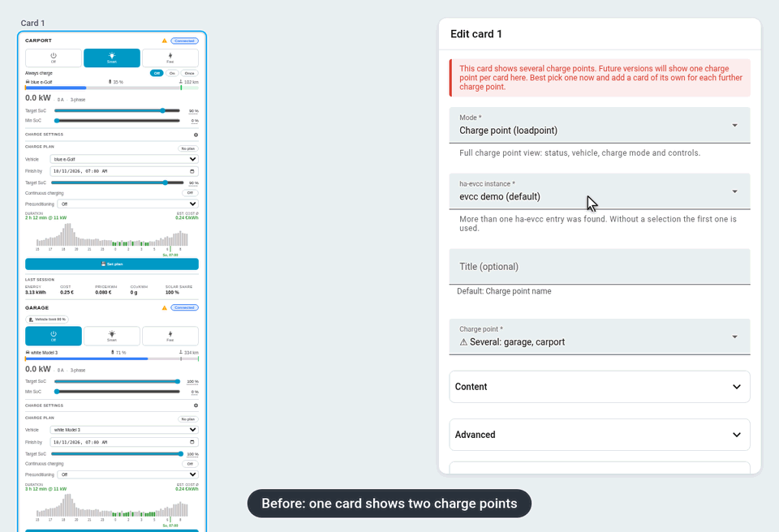779x532 pixels.
Task: Adjust Carport Min SoC slider
Action: pyautogui.click(x=117, y=121)
